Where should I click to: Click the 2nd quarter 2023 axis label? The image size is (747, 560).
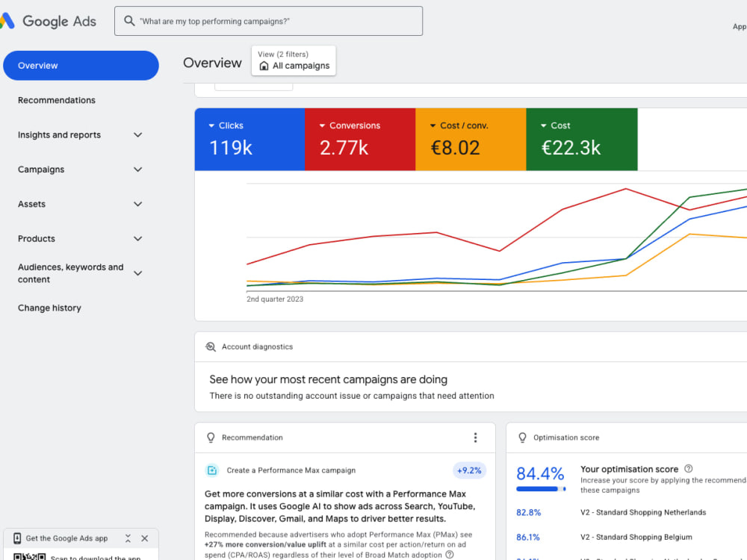(275, 299)
